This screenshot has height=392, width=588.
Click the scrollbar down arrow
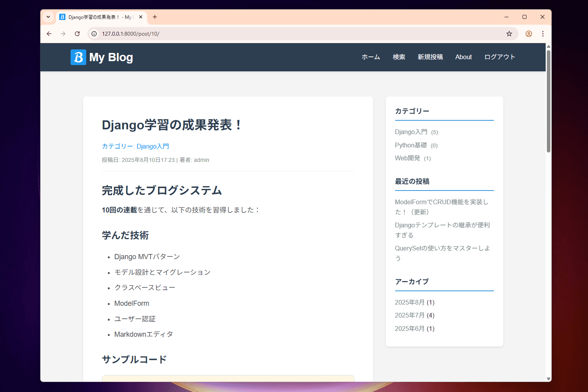point(548,379)
